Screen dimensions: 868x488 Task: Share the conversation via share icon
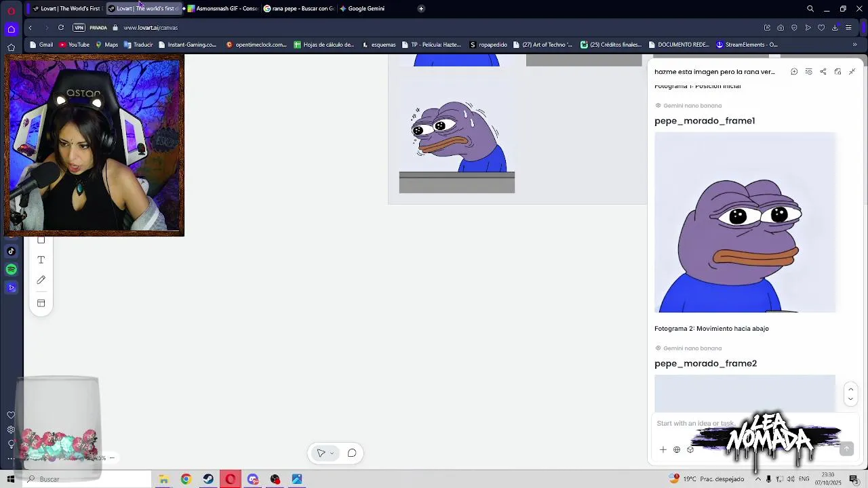coord(823,72)
